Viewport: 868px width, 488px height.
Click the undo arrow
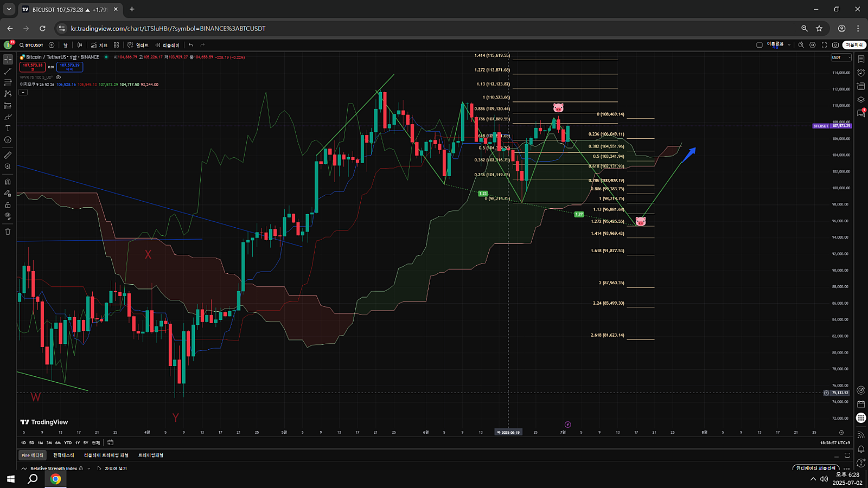click(x=191, y=45)
